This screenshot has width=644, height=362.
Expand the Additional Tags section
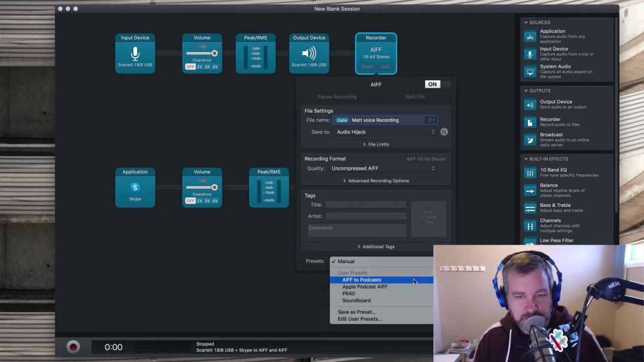tap(376, 247)
